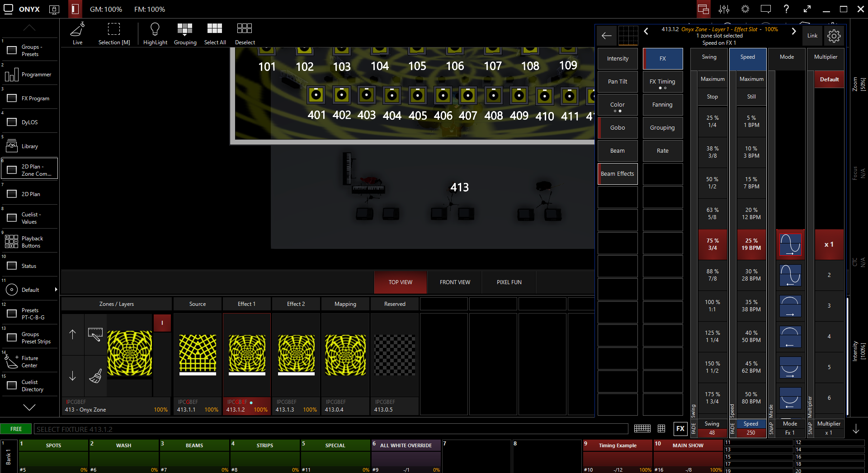This screenshot has height=473, width=868.
Task: Switch to FRONT VIEW tab
Action: click(455, 282)
